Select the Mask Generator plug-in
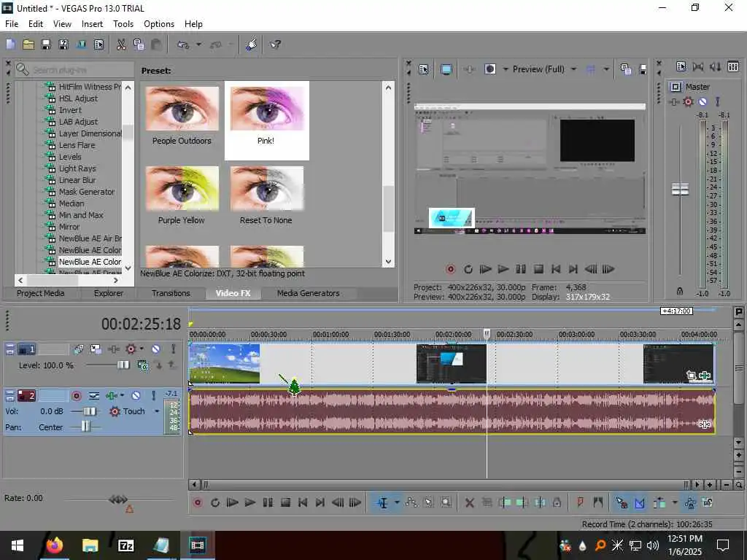The image size is (747, 560). click(x=87, y=192)
